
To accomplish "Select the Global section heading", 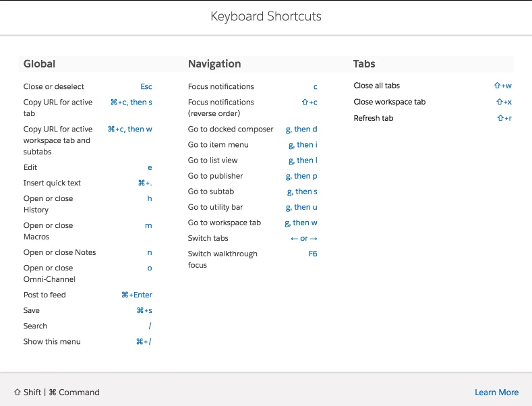I will (39, 64).
